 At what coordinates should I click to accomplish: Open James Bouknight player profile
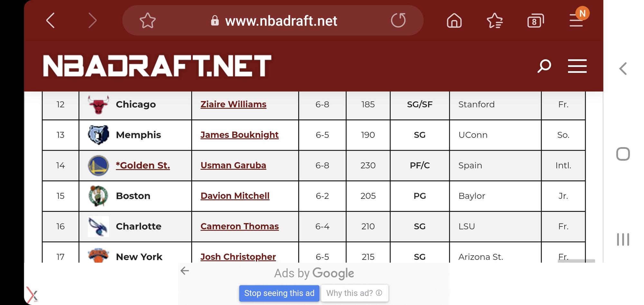point(240,135)
